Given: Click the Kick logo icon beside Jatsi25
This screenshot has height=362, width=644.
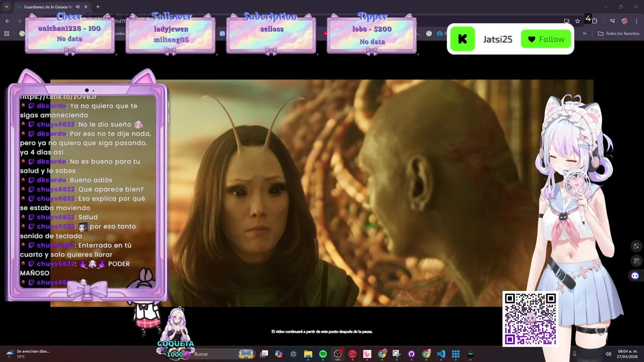Looking at the screenshot, I should click(462, 39).
